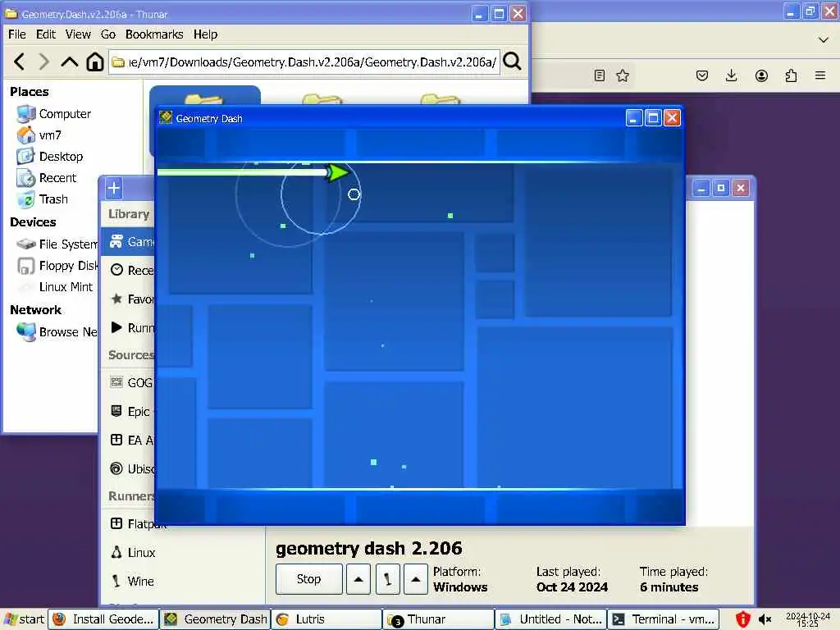Select File System device in Thunar
The height and width of the screenshot is (630, 840).
coord(57,244)
